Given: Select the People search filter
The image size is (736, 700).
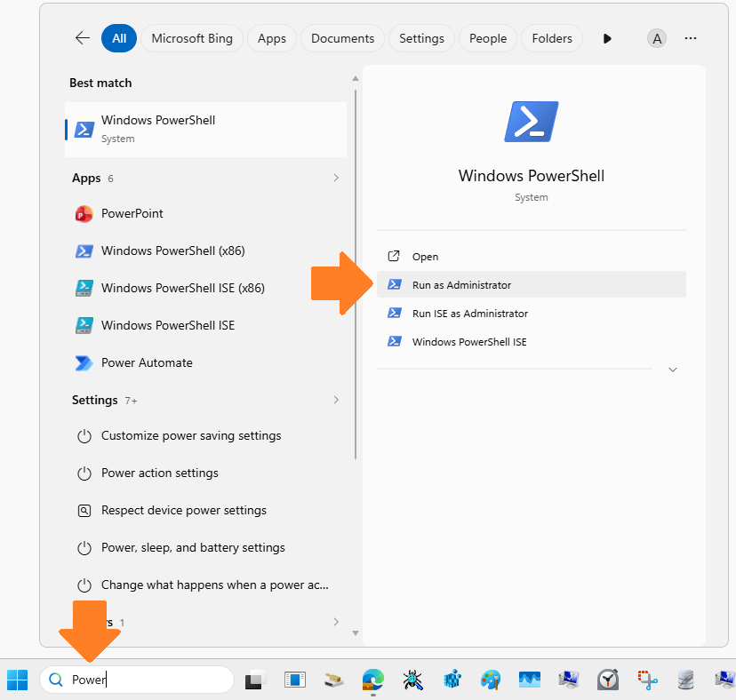Looking at the screenshot, I should point(487,38).
